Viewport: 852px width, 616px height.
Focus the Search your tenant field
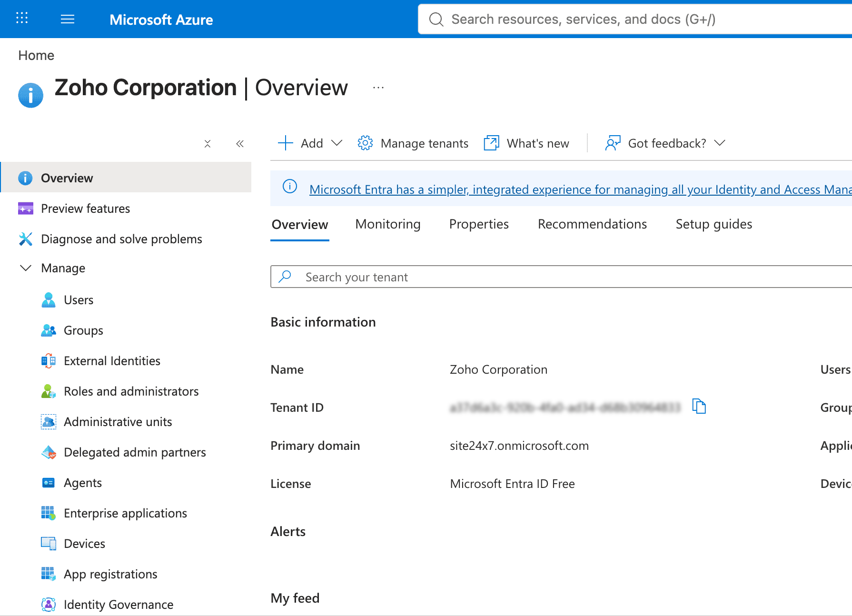(561, 277)
